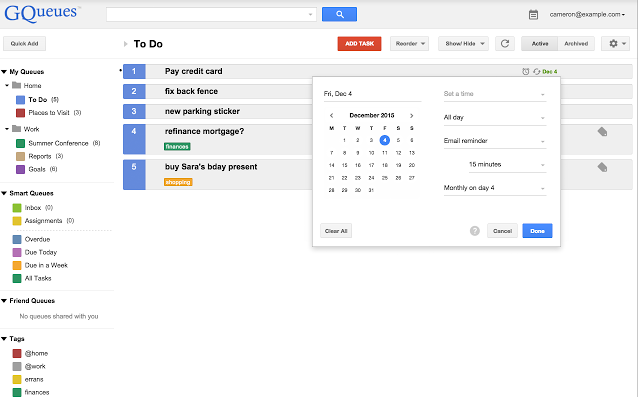638x397 pixels.
Task: Open the Monthly on day 4 repeat dropdown
Action: click(494, 188)
